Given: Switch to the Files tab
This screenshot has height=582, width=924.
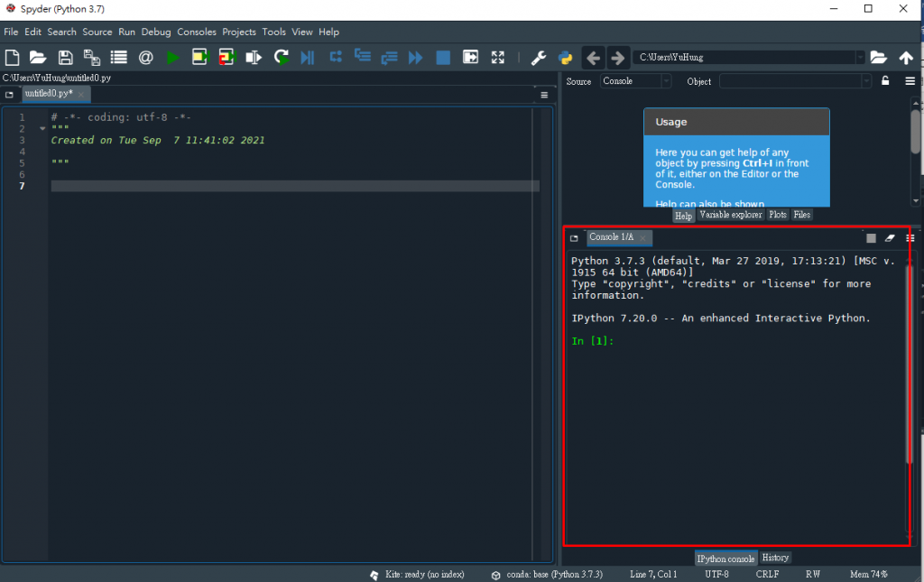Looking at the screenshot, I should (802, 215).
